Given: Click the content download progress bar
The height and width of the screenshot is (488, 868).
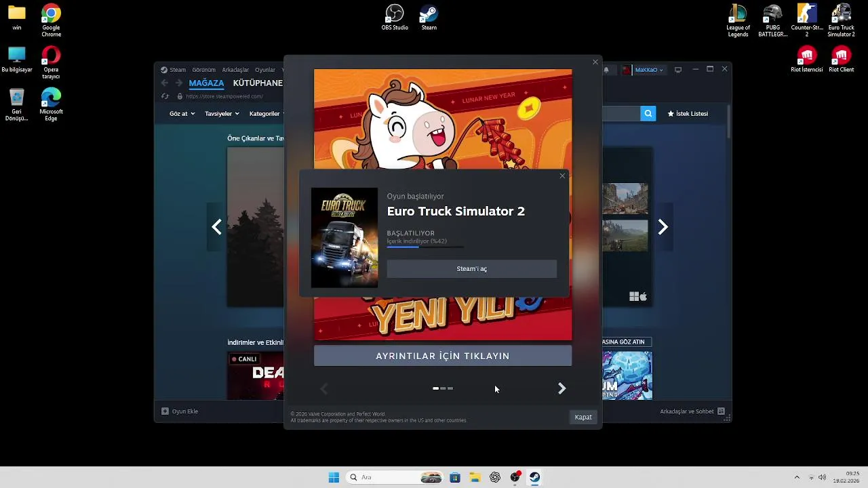Looking at the screenshot, I should pos(426,247).
